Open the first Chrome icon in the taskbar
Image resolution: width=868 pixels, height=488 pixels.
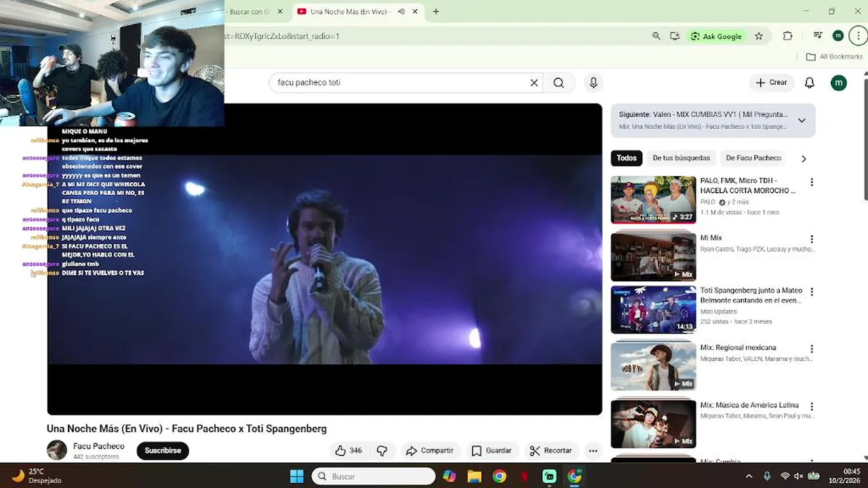[x=499, y=476]
